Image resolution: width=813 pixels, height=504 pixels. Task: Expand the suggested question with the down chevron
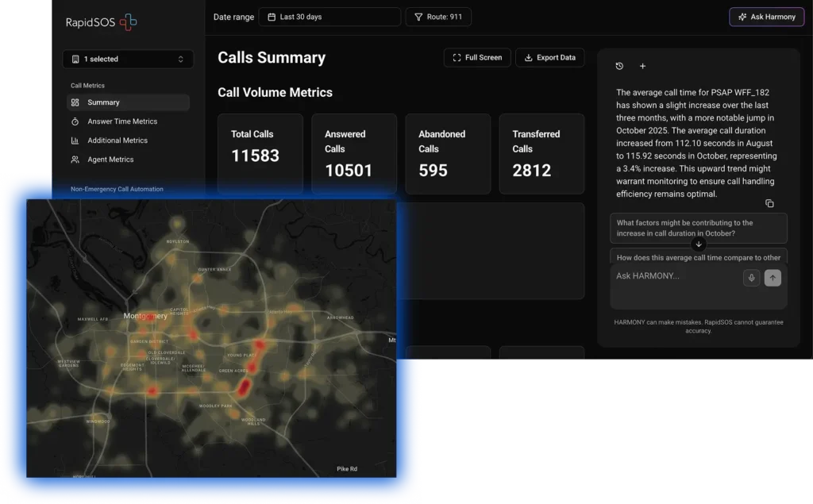(x=698, y=244)
